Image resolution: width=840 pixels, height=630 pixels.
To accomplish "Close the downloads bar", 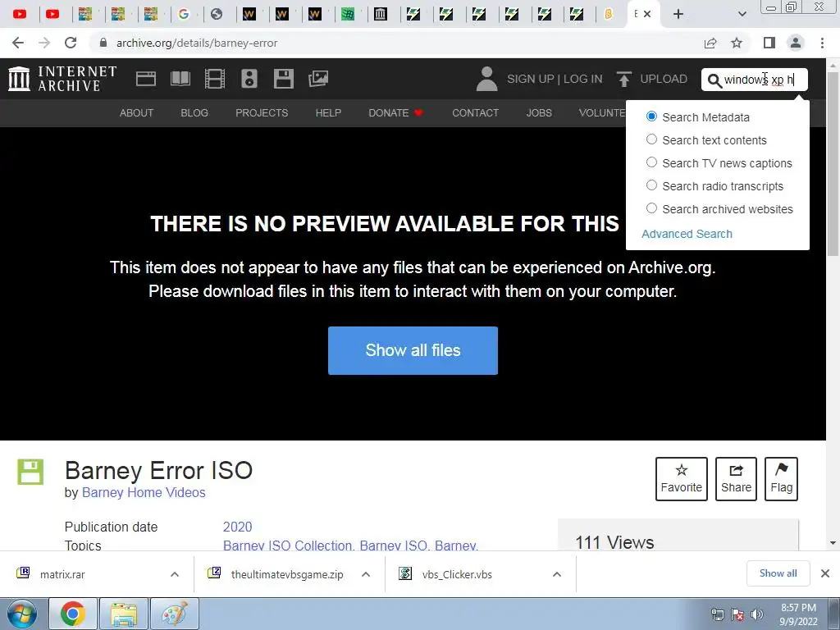I will point(825,573).
